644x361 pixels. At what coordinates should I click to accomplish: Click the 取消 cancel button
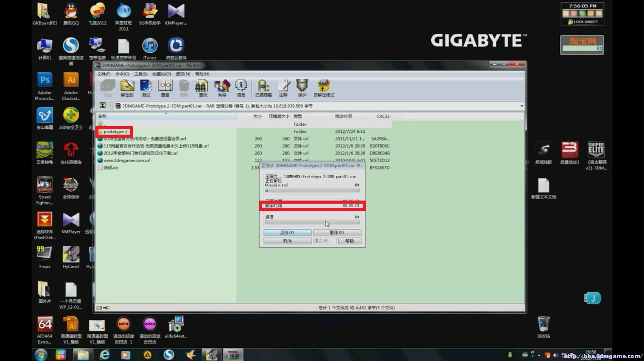click(287, 241)
